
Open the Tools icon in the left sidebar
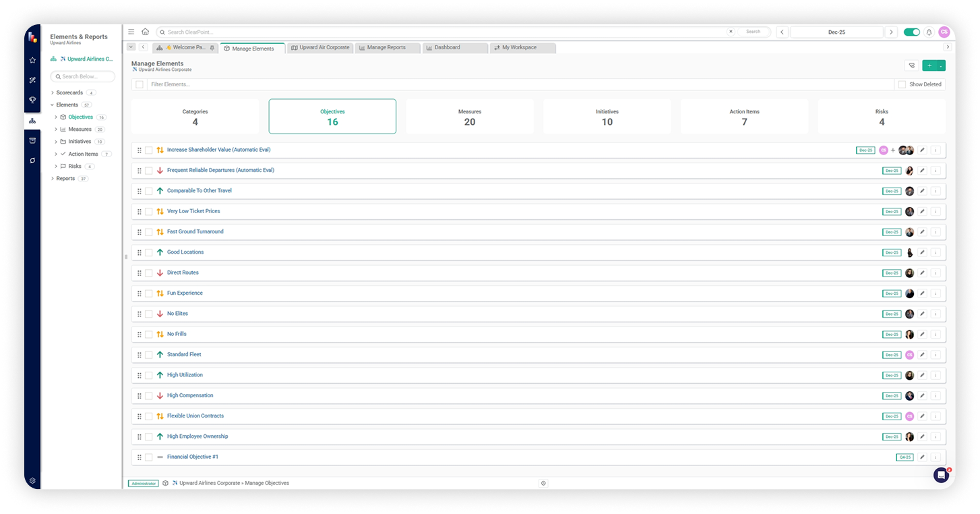point(32,80)
